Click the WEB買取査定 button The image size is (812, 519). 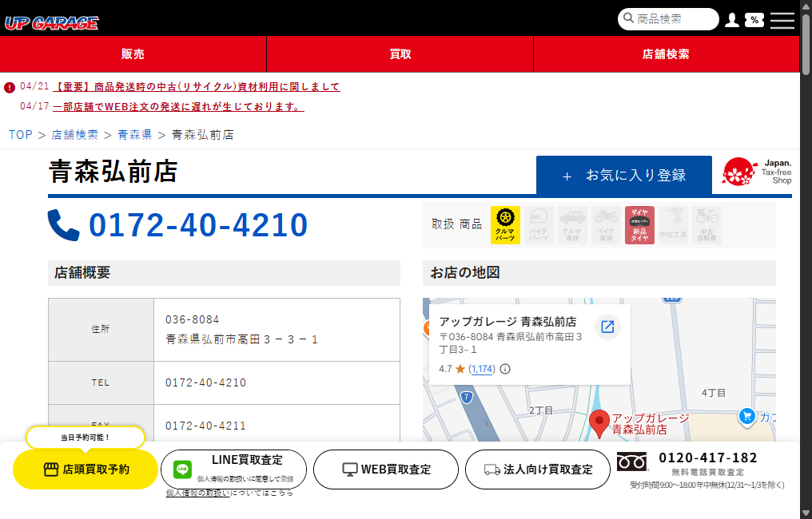(386, 469)
